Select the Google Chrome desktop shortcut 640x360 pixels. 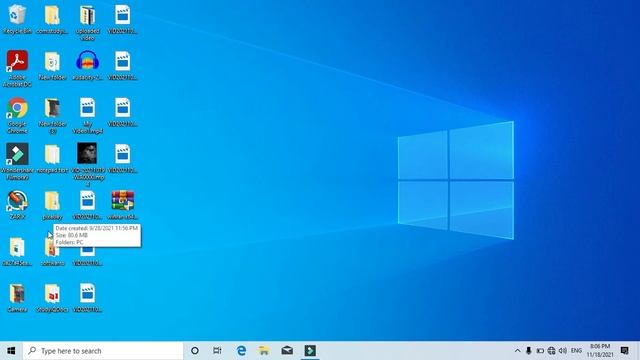click(x=17, y=115)
